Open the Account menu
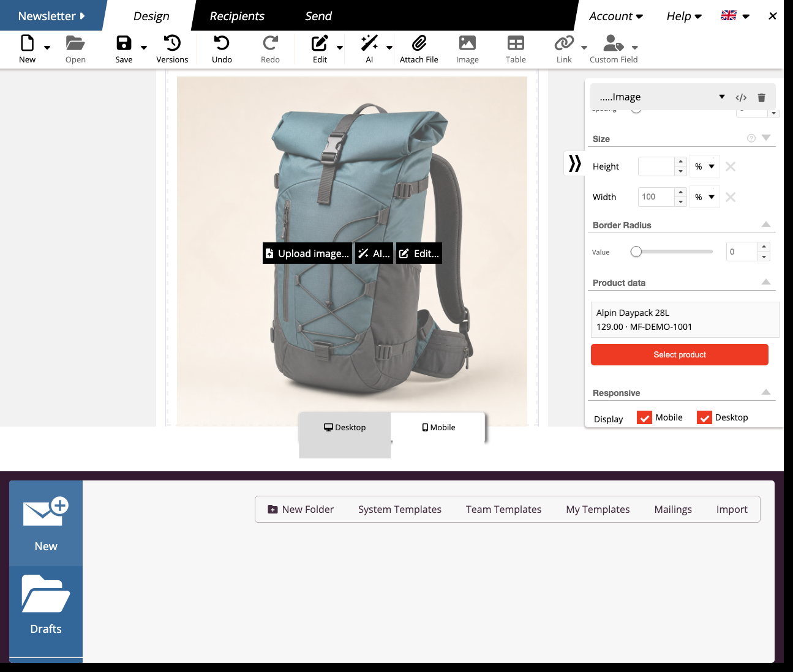The width and height of the screenshot is (793, 672). click(x=615, y=16)
